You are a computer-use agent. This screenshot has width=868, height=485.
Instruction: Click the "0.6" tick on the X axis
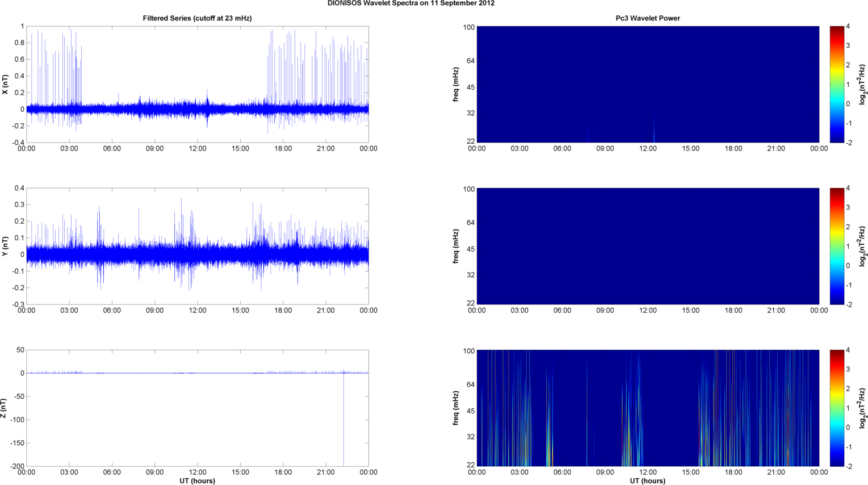pos(19,60)
